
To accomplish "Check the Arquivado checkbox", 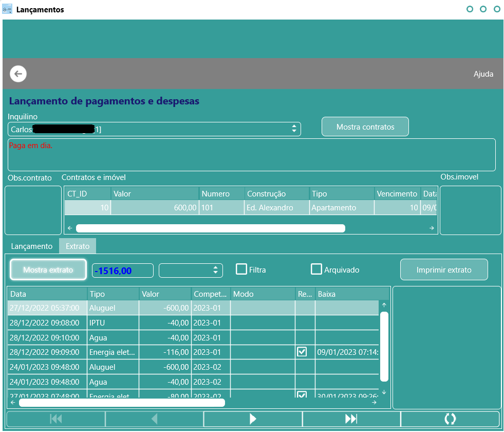I will 316,269.
